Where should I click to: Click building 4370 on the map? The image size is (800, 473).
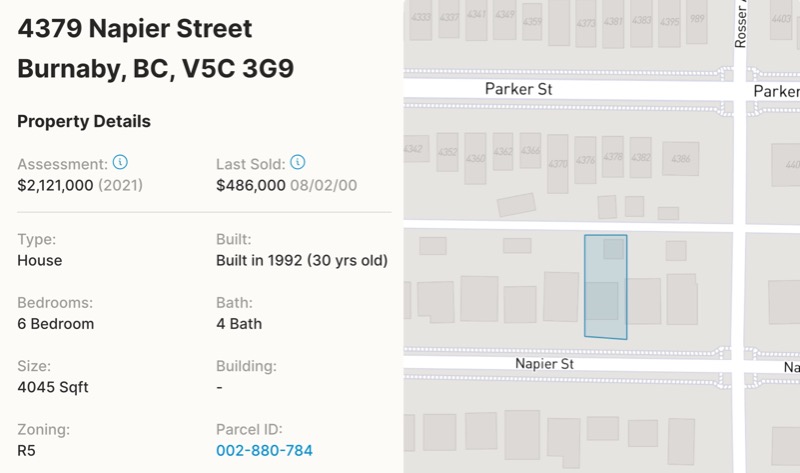click(x=558, y=164)
